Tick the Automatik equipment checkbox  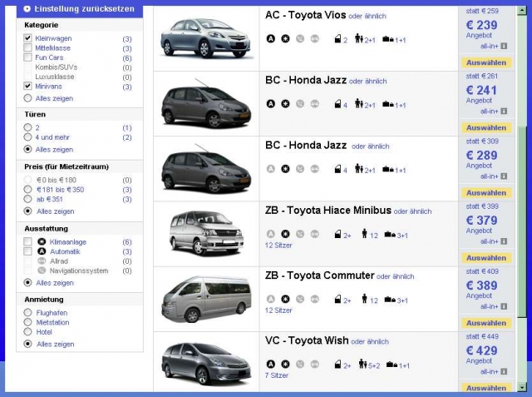point(27,251)
